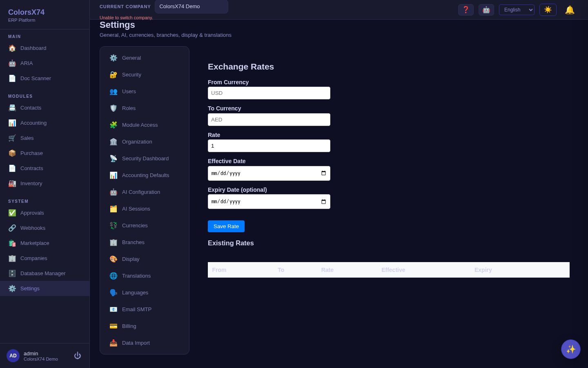Open the Data Import settings tab
Viewport: 588px width, 368px height.
tap(145, 343)
